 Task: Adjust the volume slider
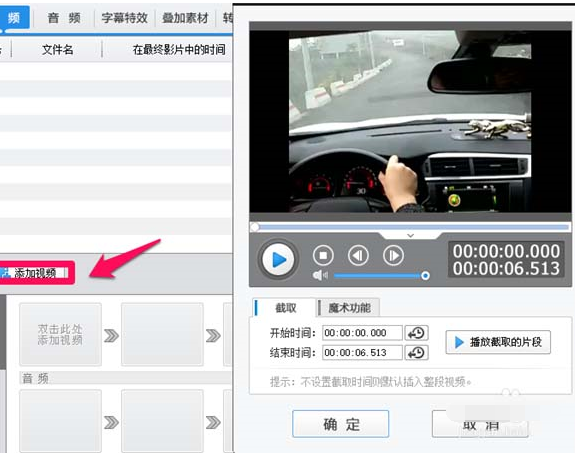tap(381, 275)
